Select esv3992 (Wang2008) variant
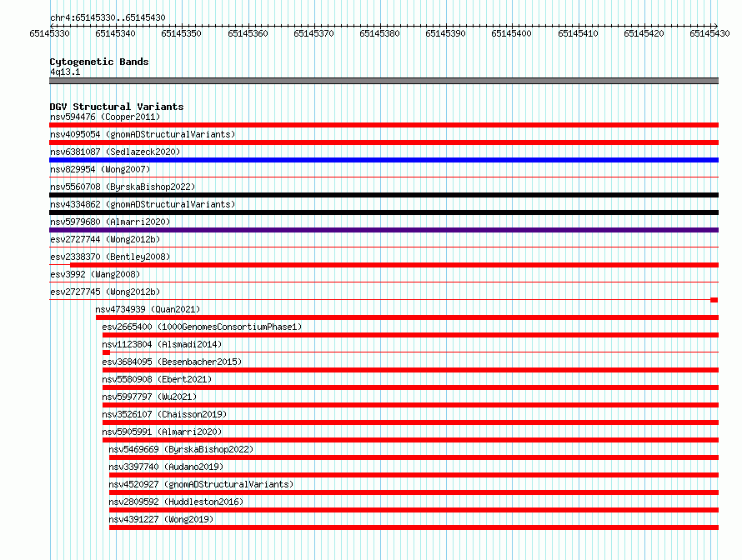The image size is (742, 560). click(95, 274)
